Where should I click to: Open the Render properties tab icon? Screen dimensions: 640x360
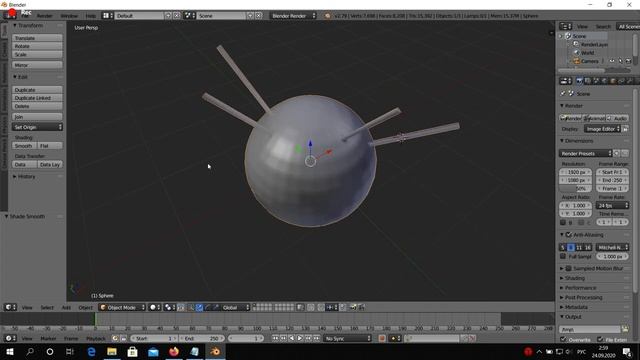tap(579, 81)
